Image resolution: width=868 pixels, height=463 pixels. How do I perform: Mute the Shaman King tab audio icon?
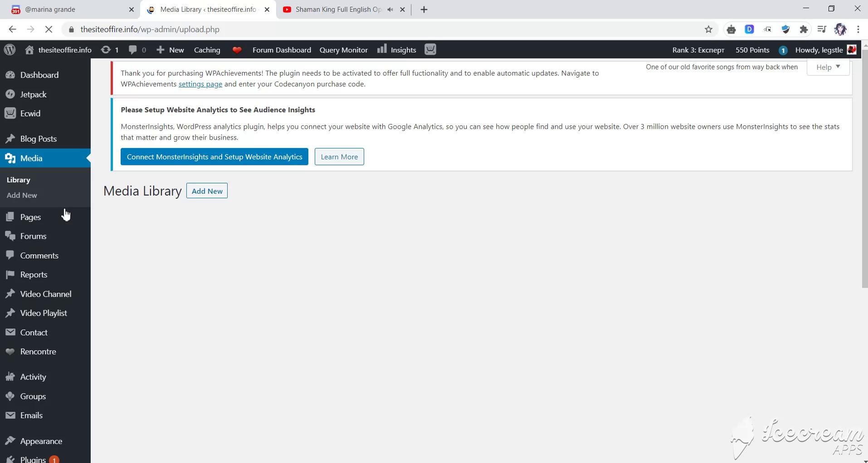coord(390,10)
